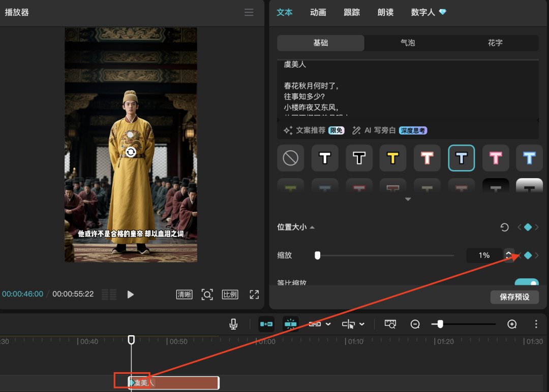
Task: Select the record voiceover microphone icon
Action: click(x=234, y=324)
